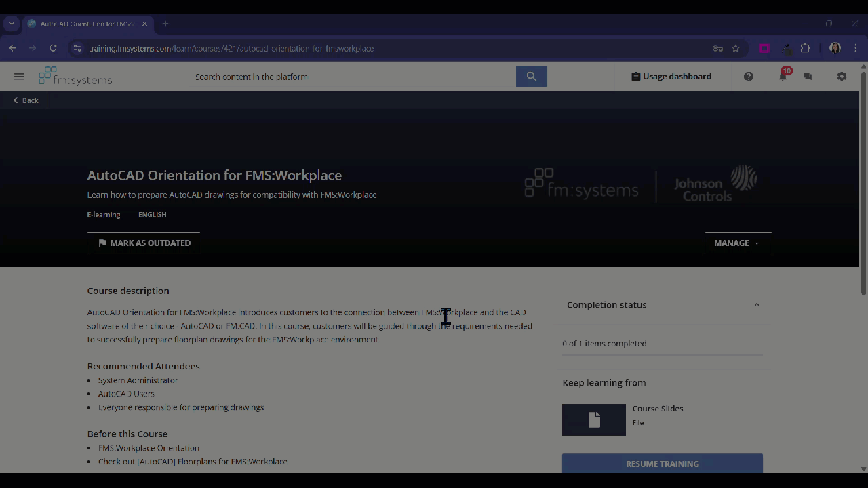This screenshot has width=868, height=488.
Task: Click the 'FMS:Workplace Orientation' bullet
Action: 149,448
